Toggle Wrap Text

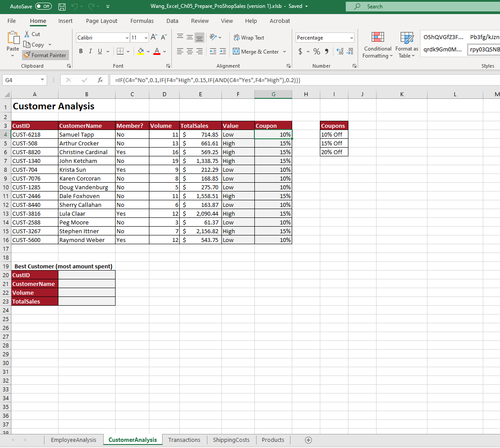249,38
